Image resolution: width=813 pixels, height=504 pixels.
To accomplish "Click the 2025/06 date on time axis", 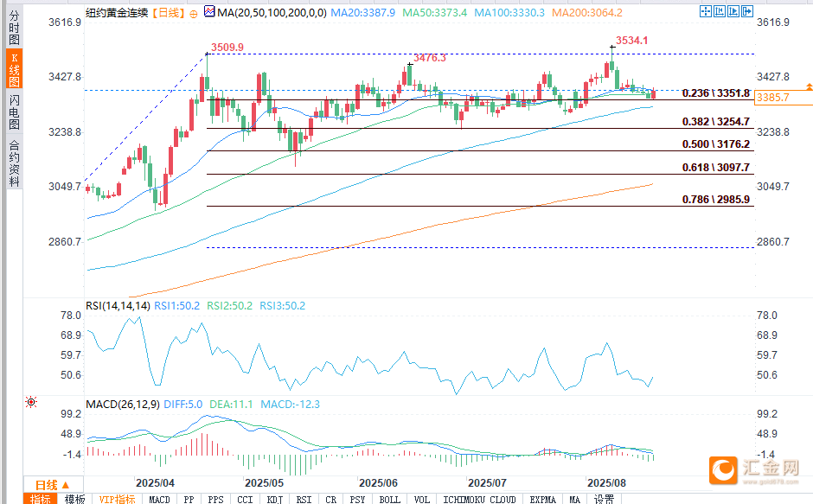I will pyautogui.click(x=378, y=483).
